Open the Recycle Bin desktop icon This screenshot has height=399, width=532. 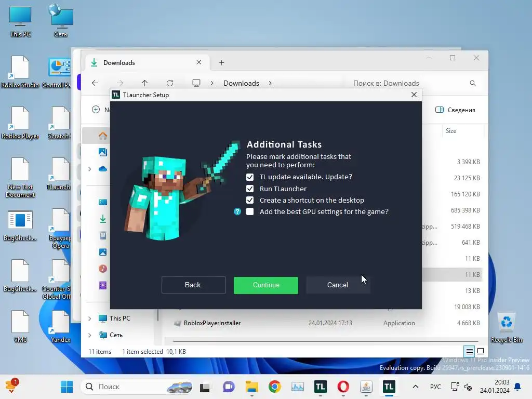point(506,328)
